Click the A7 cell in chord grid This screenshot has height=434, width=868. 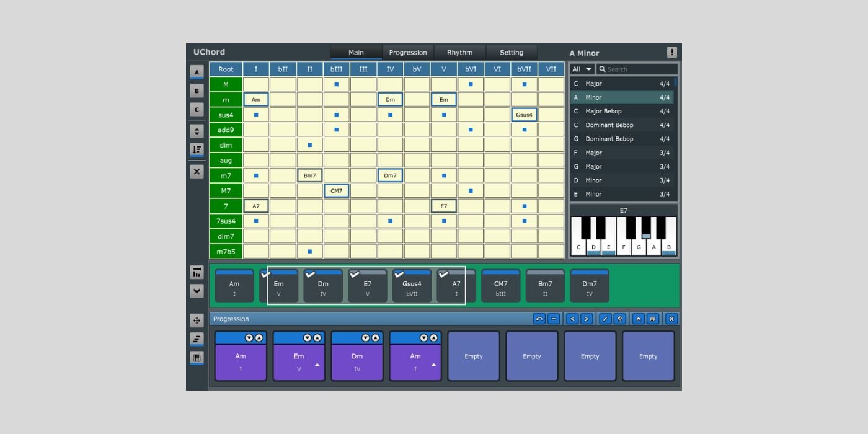[x=256, y=206]
